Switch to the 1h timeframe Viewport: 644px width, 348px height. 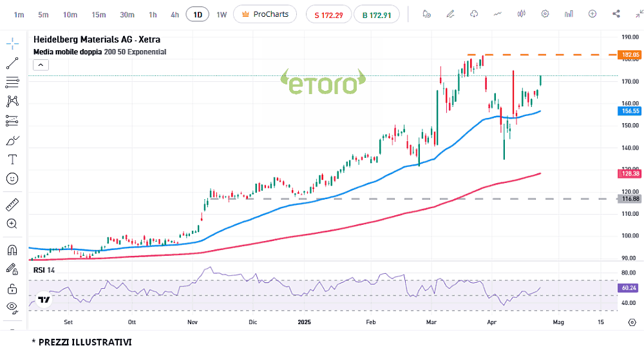[153, 15]
